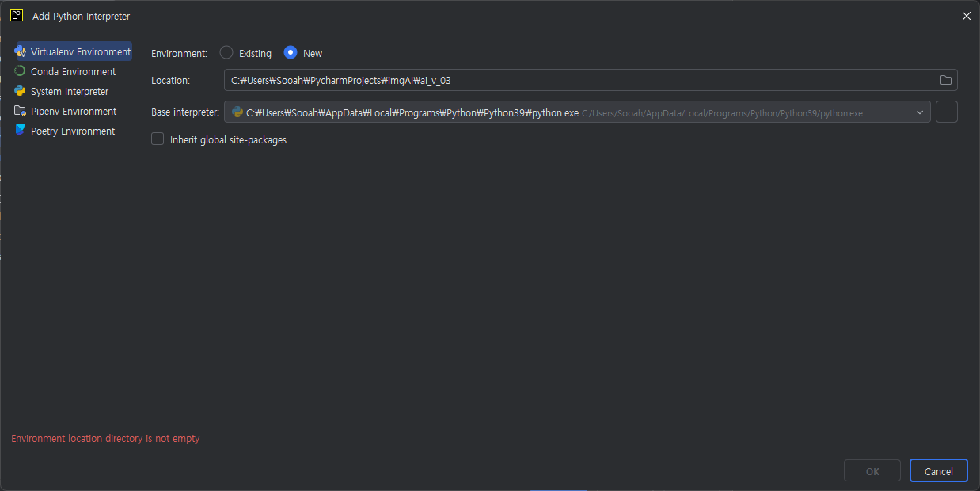
Task: Click the disabled OK button
Action: coord(872,471)
